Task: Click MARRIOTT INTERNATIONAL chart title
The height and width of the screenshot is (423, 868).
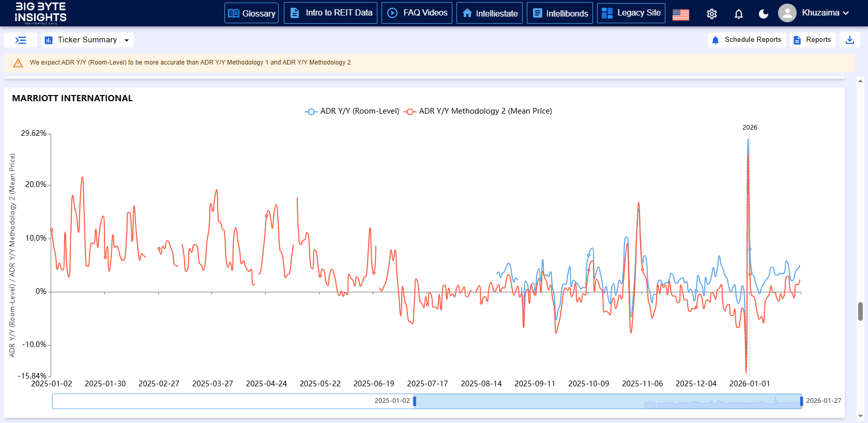Action: tap(72, 98)
